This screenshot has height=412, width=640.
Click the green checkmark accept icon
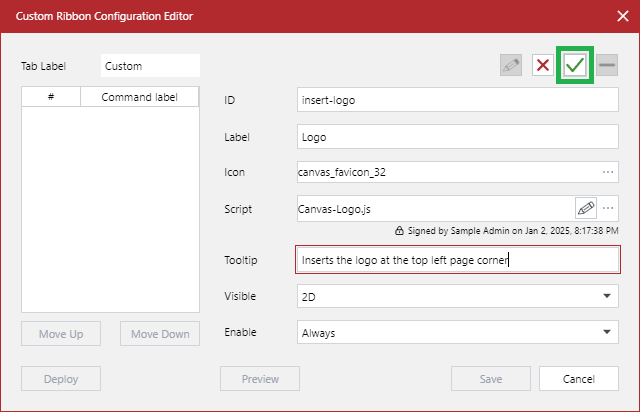point(575,66)
